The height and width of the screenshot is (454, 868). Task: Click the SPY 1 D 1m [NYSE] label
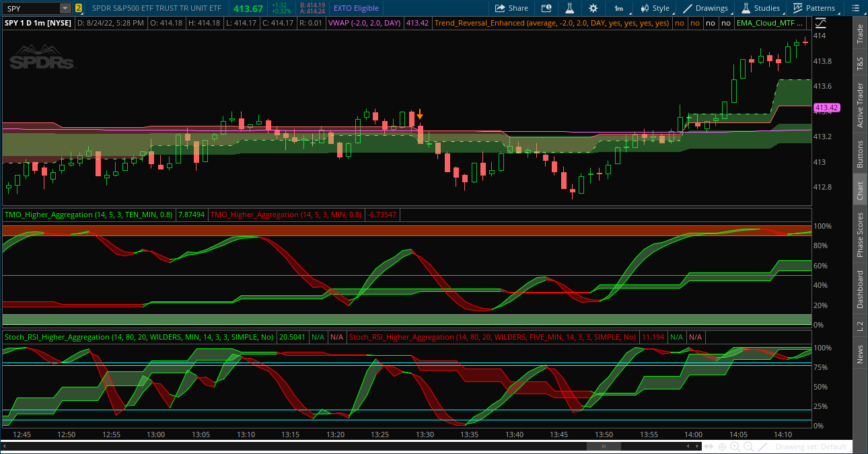coord(37,23)
